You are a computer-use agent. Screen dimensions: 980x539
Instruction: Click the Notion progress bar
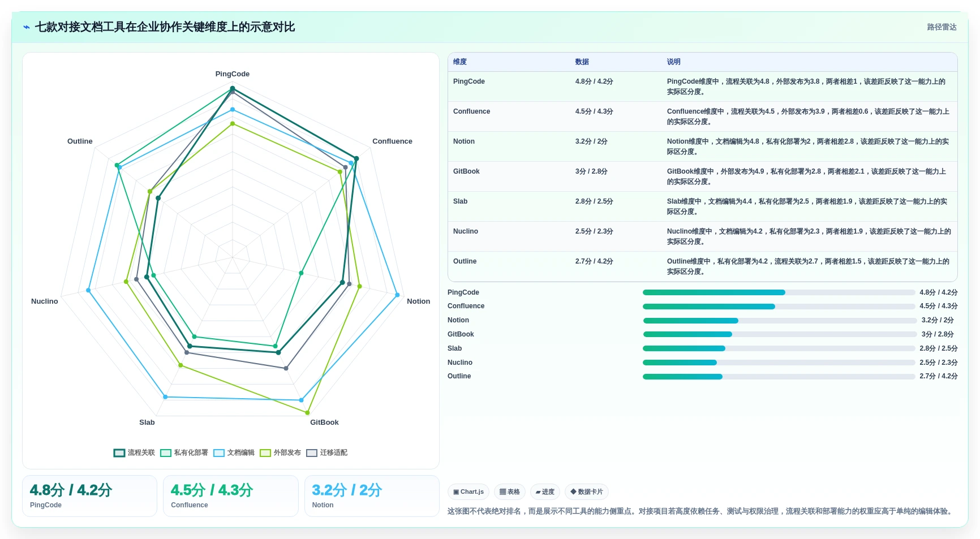pos(780,321)
